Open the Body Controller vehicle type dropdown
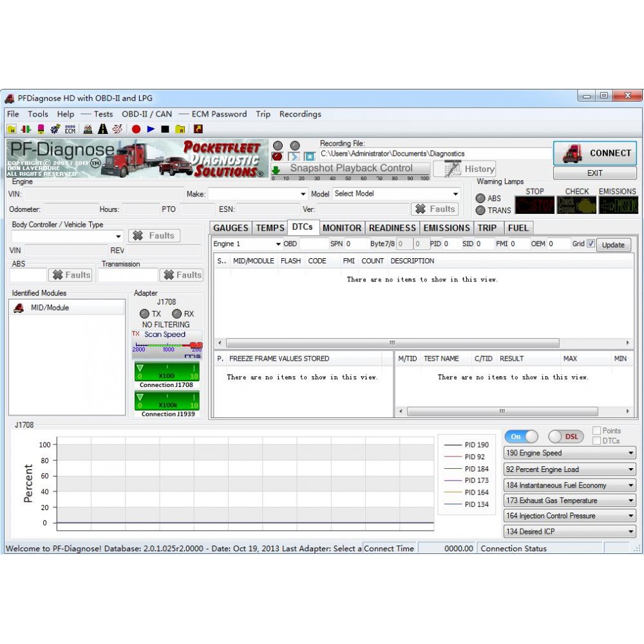This screenshot has width=644, height=644. tap(68, 236)
